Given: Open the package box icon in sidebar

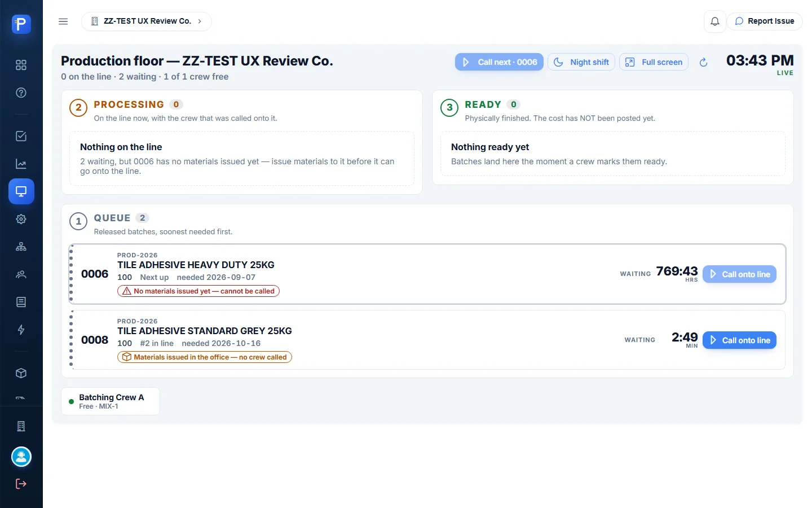Looking at the screenshot, I should 21,373.
